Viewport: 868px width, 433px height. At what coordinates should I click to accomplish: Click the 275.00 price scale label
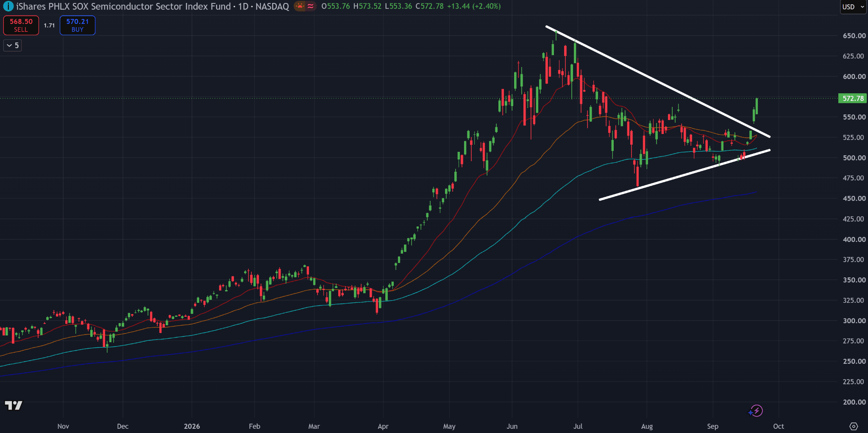click(854, 341)
